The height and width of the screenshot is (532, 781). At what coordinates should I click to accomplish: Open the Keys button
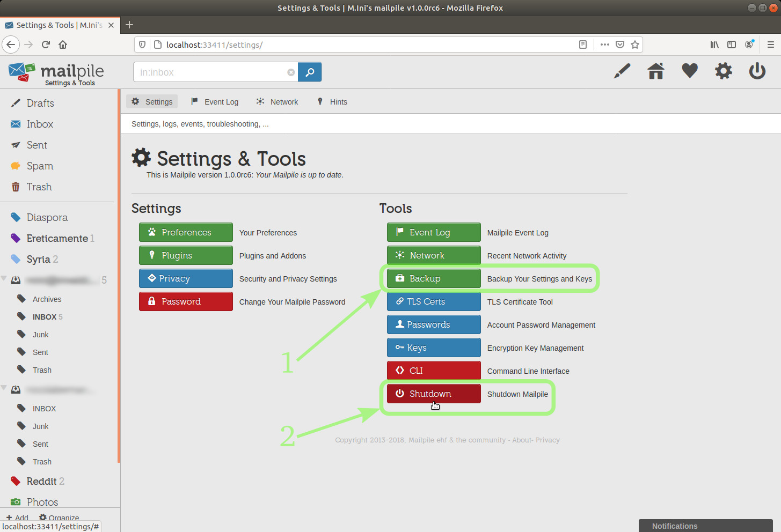coord(434,348)
